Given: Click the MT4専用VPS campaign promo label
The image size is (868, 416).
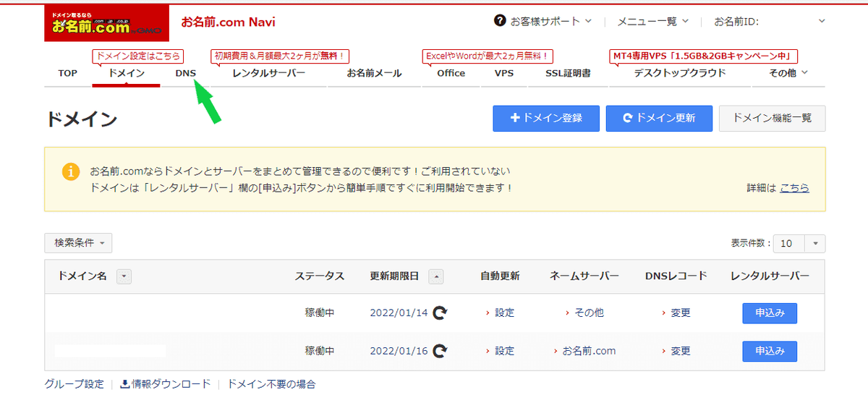Looking at the screenshot, I should (x=704, y=56).
